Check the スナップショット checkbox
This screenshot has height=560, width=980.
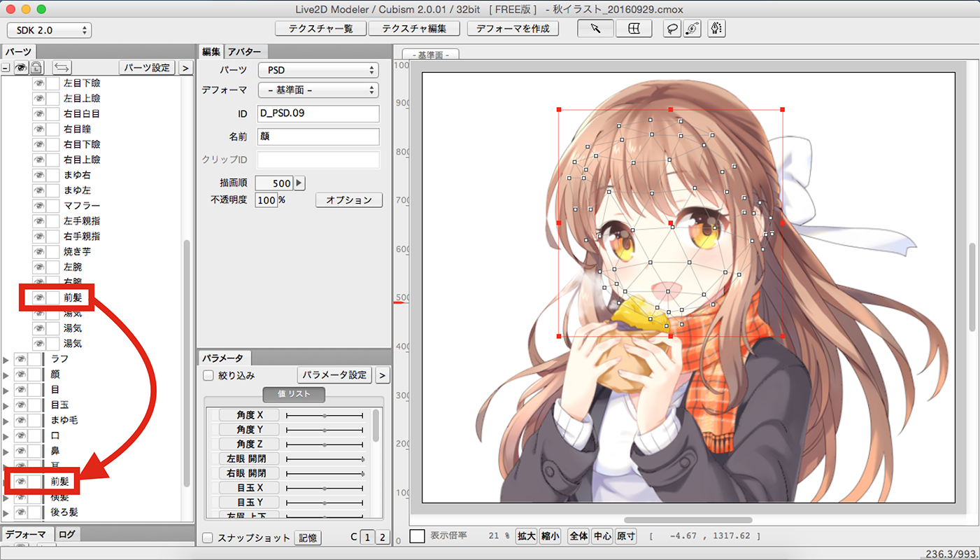coord(208,538)
